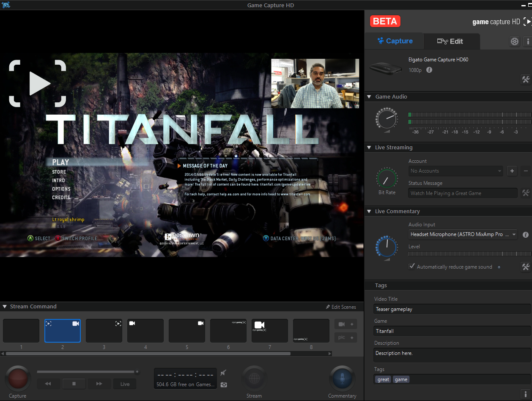
Task: Click the Game field containing Titanfall
Action: pyautogui.click(x=452, y=331)
